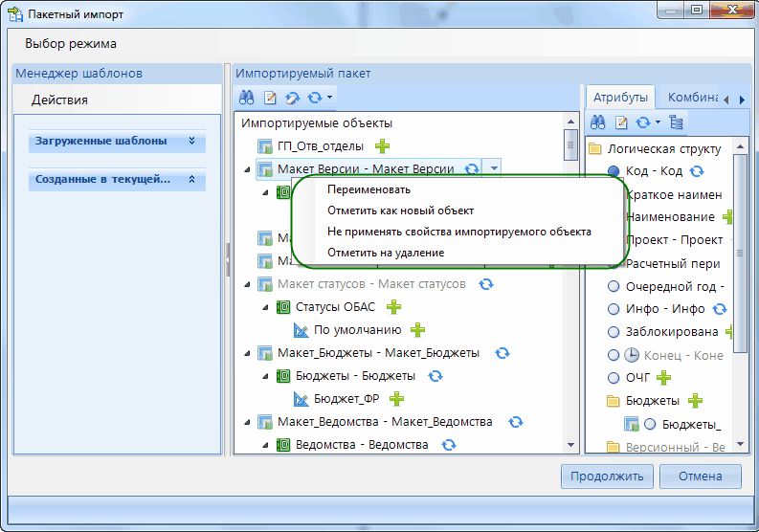Viewport: 759px width, 532px height.
Task: Collapse the Загруженные шаблоны section
Action: [x=191, y=141]
